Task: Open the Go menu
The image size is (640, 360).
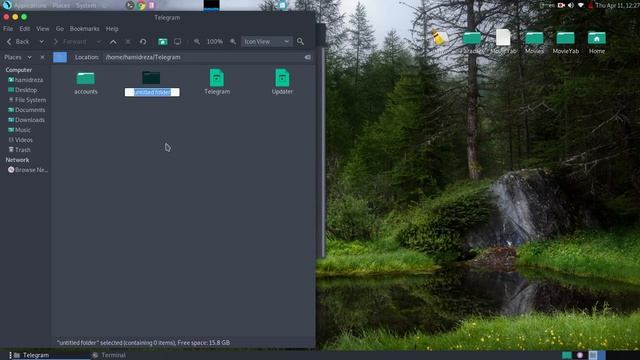Action: pos(60,29)
